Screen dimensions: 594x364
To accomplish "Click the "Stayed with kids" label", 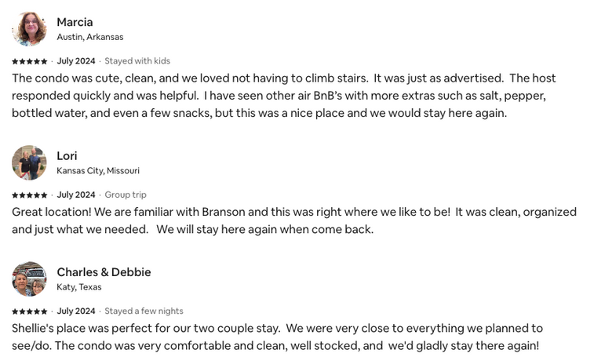I will click(x=137, y=61).
